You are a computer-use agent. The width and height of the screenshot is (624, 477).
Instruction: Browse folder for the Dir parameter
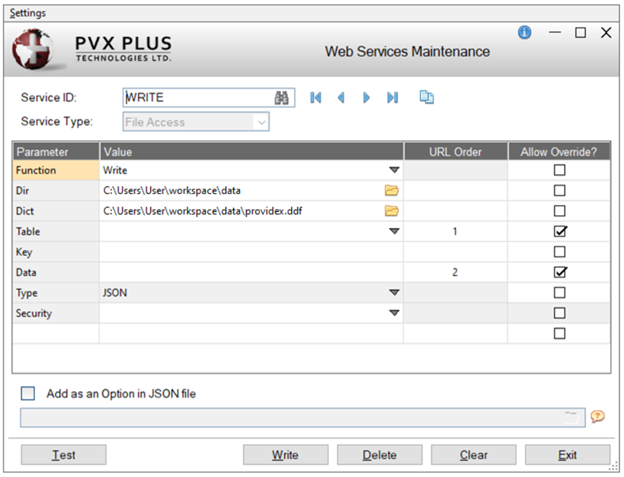tap(392, 190)
